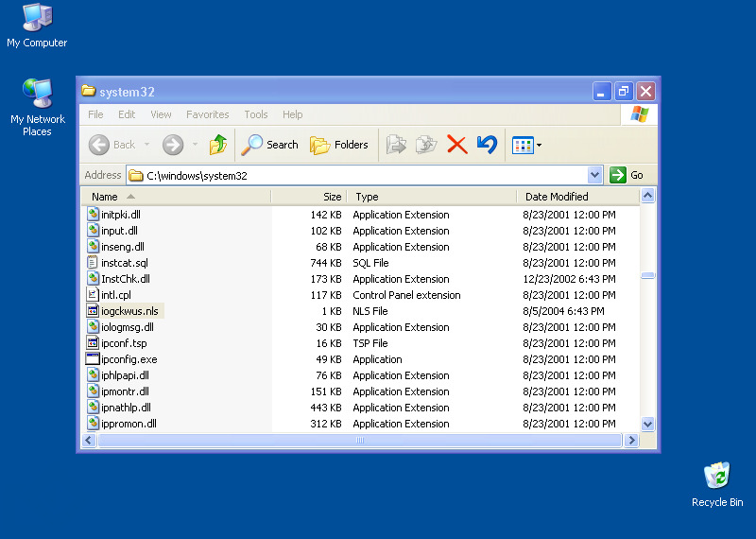Click the blue Undo arrow icon
The image size is (756, 539).
pyautogui.click(x=487, y=145)
